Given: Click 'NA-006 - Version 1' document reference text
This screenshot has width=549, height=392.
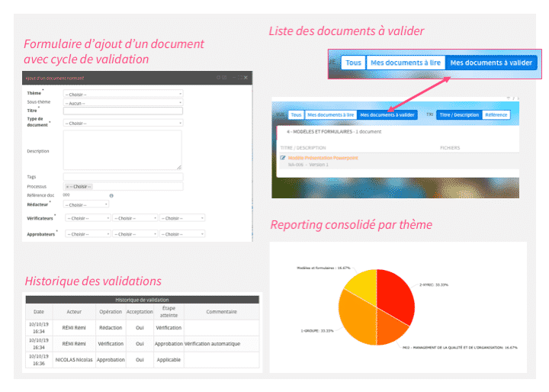Looking at the screenshot, I should pyautogui.click(x=309, y=165).
